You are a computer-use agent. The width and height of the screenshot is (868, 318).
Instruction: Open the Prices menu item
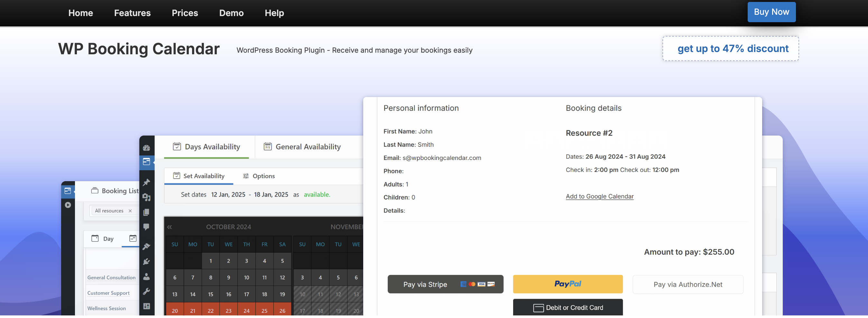tap(185, 13)
